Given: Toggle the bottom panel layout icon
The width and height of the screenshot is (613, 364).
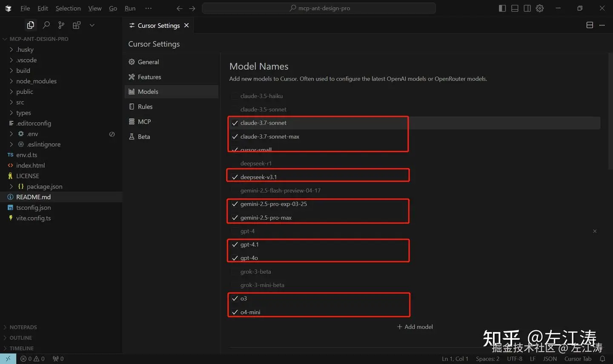Looking at the screenshot, I should 515,9.
